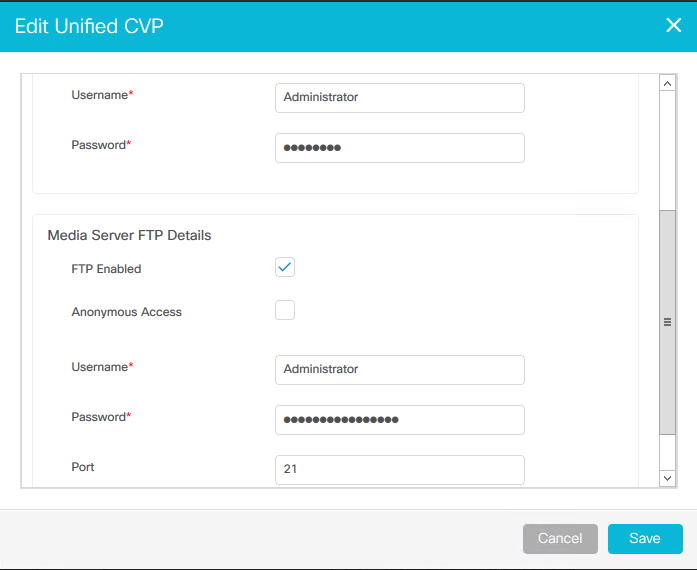Enable the Anonymous Access checkbox
The image size is (697, 570).
pyautogui.click(x=284, y=310)
